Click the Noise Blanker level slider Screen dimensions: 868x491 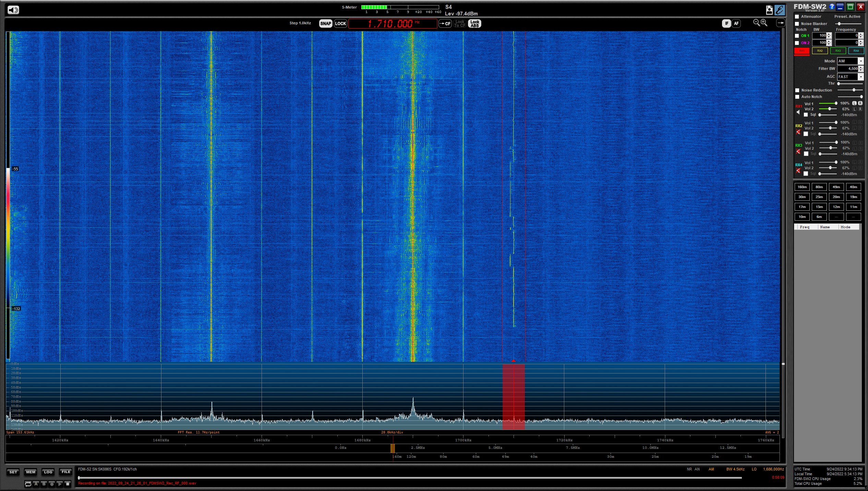pos(848,24)
